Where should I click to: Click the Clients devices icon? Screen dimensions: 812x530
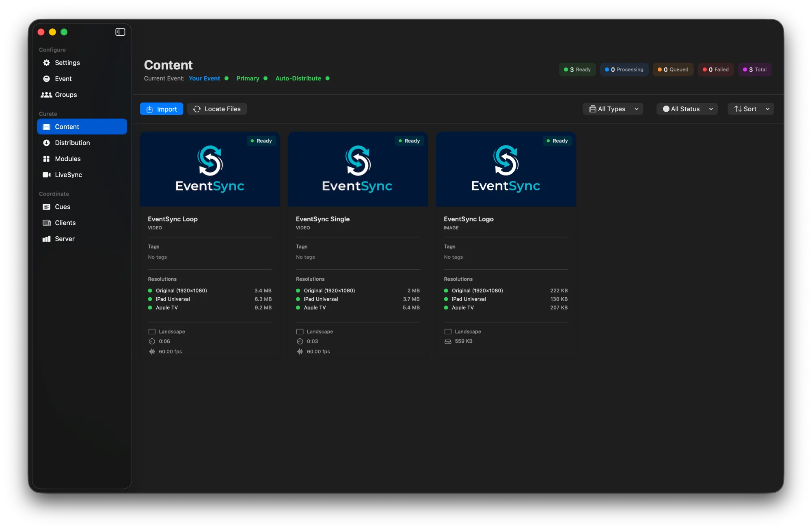point(46,223)
